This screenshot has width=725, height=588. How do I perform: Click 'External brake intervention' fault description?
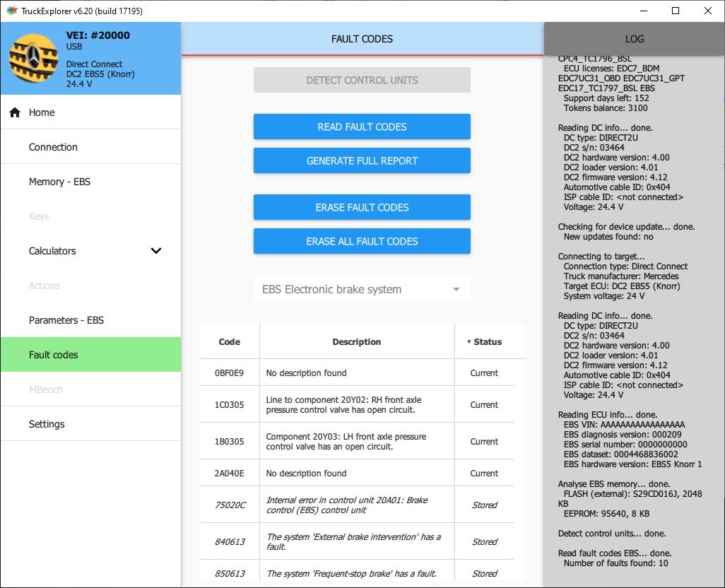click(354, 542)
